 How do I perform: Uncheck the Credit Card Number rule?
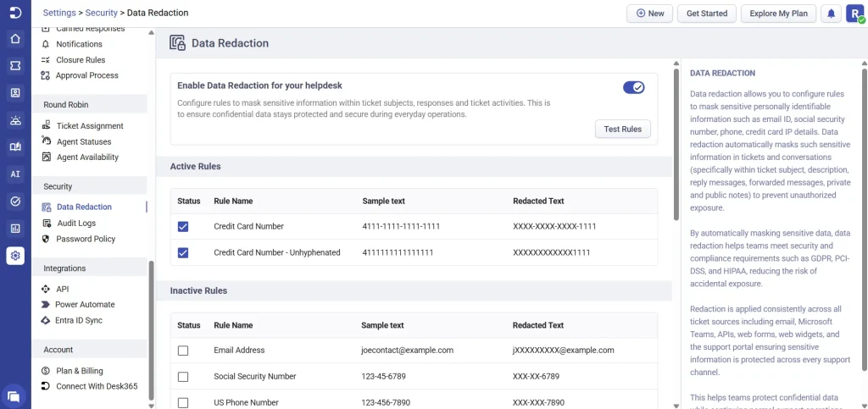183,227
